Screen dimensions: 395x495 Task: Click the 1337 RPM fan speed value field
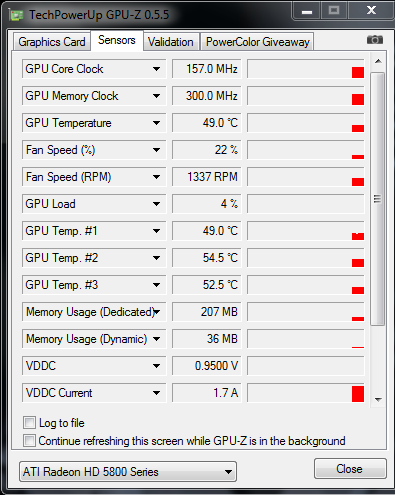pos(207,177)
